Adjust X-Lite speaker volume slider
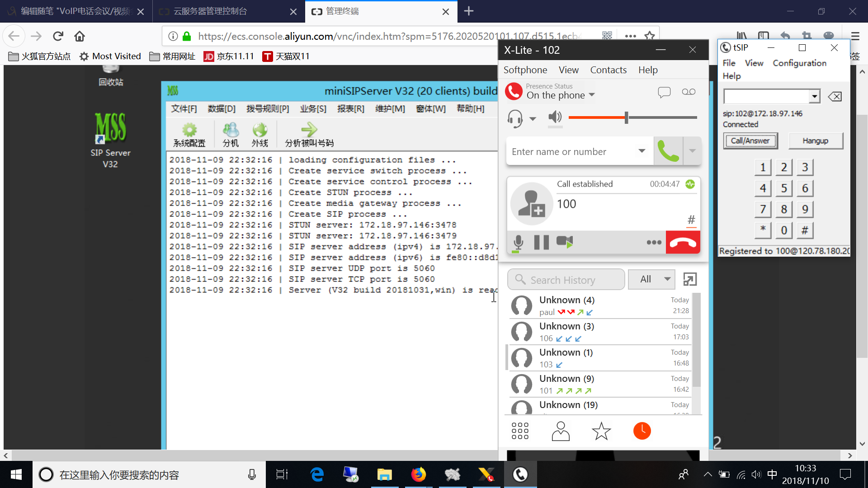This screenshot has width=868, height=488. point(627,117)
